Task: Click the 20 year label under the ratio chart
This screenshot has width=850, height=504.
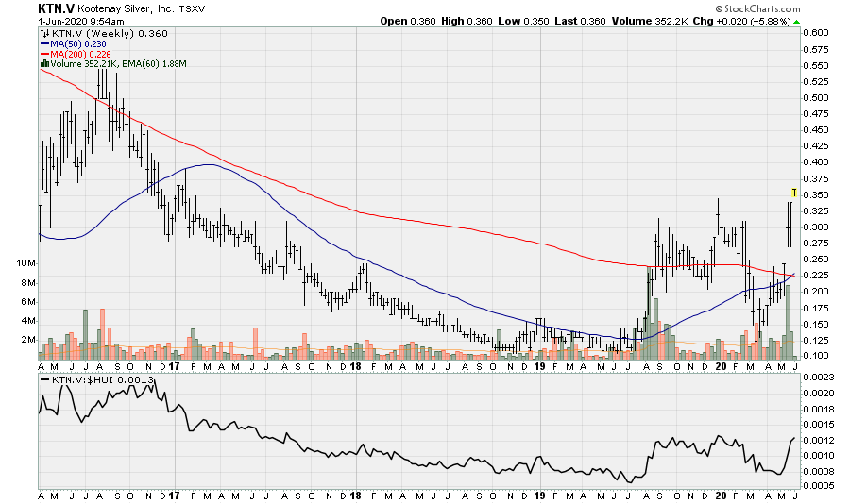Action: coord(721,496)
